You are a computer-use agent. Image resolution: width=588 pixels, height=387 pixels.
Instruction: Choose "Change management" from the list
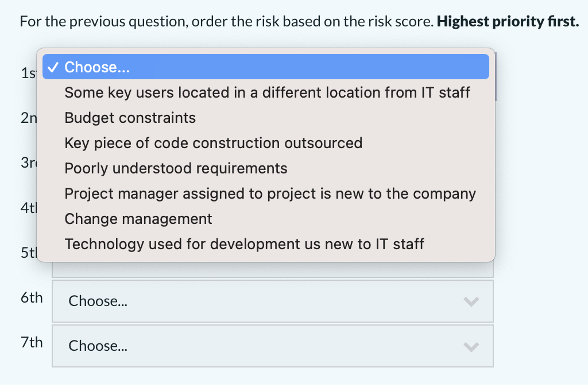click(x=138, y=219)
